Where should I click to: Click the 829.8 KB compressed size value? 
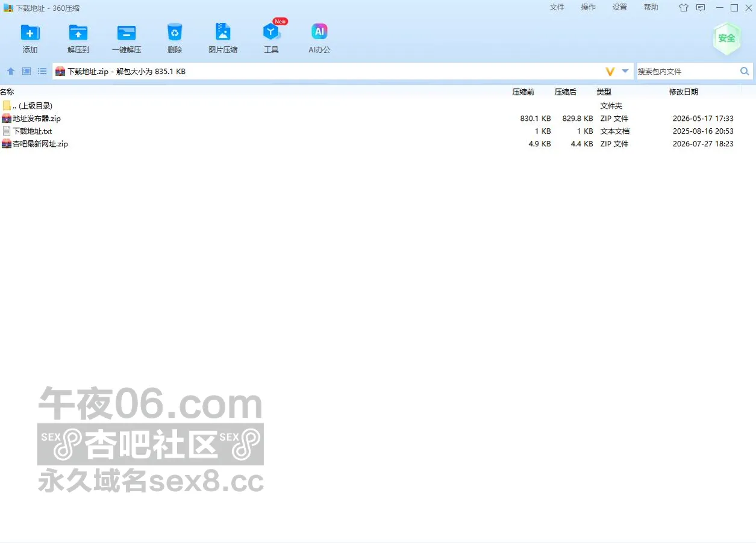[x=578, y=119]
